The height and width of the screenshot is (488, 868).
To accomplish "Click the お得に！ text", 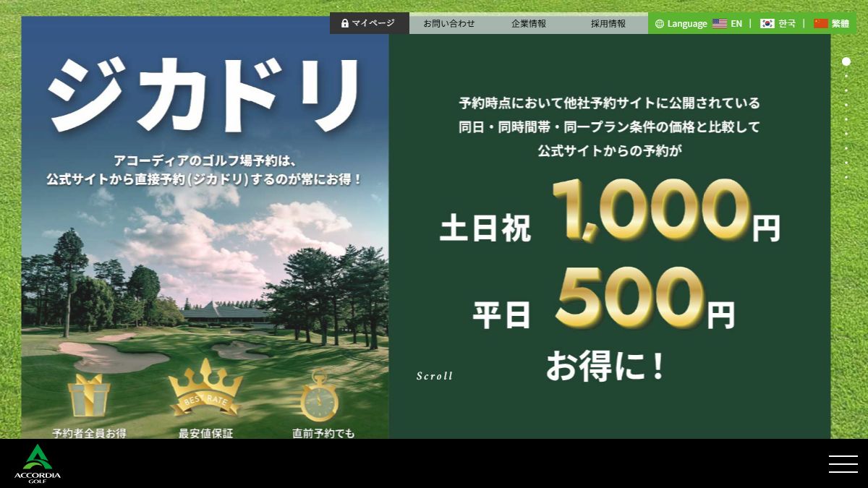I will click(x=605, y=366).
